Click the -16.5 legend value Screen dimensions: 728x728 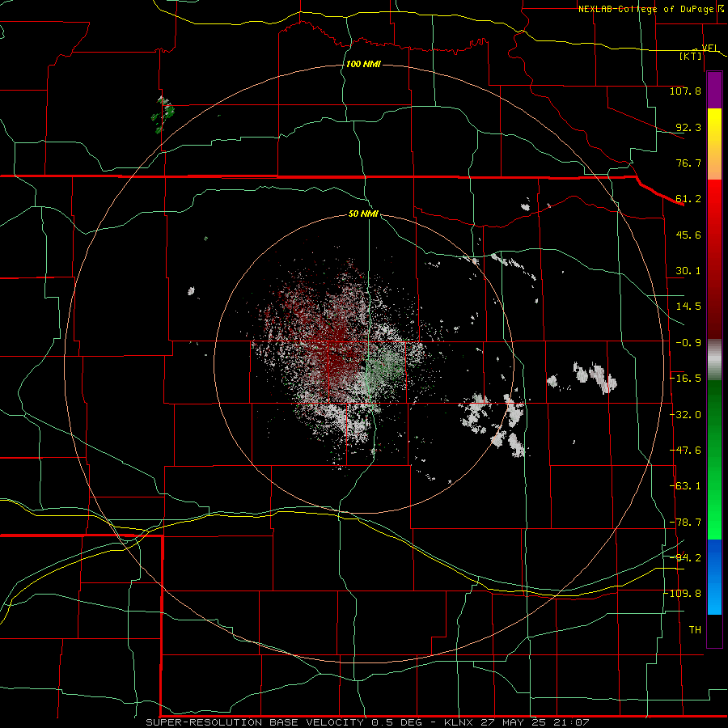point(685,379)
